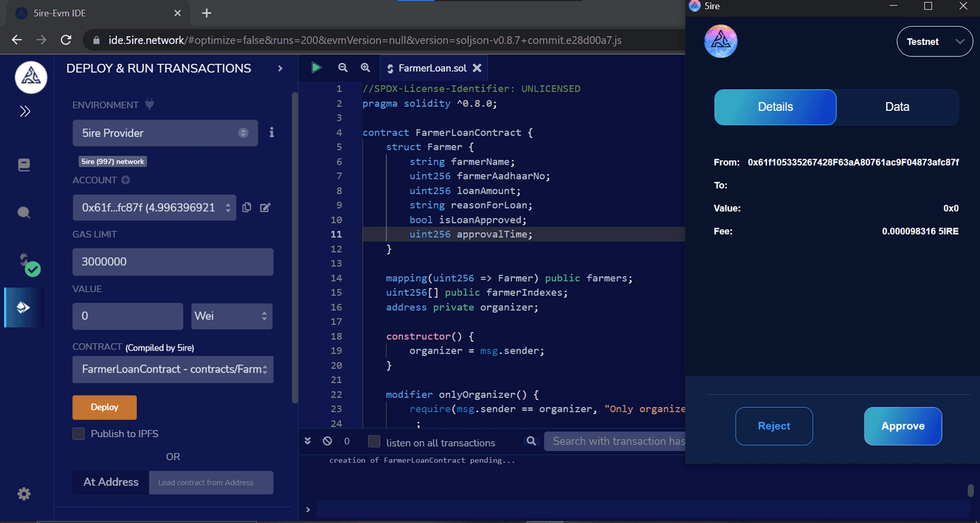Viewport: 980px width, 523px height.
Task: Approve the transaction in the wallet
Action: pyautogui.click(x=903, y=426)
